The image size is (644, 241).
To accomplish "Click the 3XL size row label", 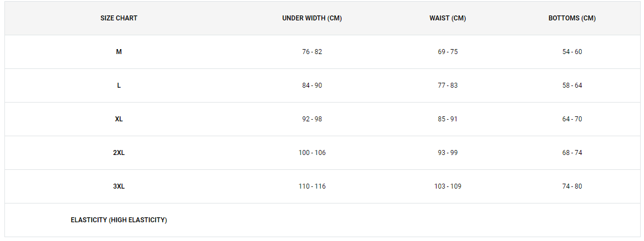I will [x=119, y=186].
